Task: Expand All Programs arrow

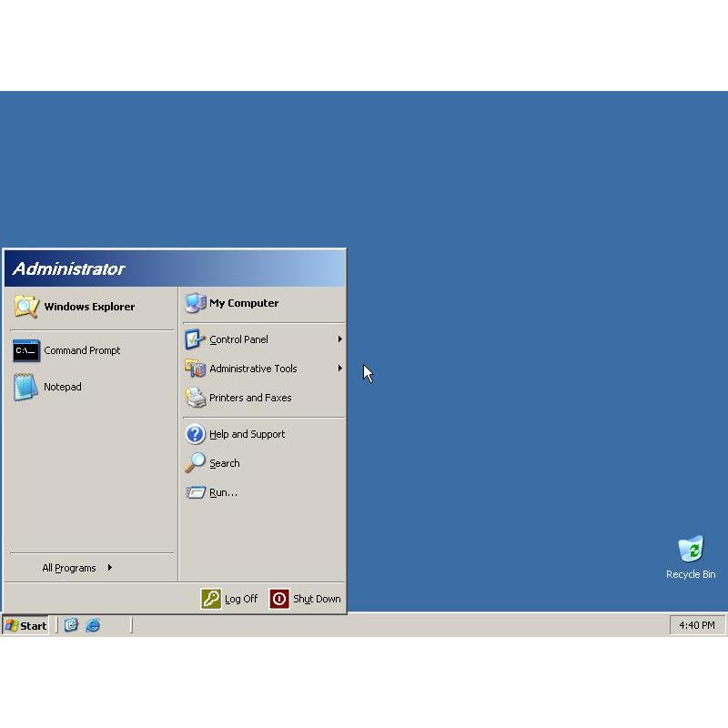Action: 109,567
